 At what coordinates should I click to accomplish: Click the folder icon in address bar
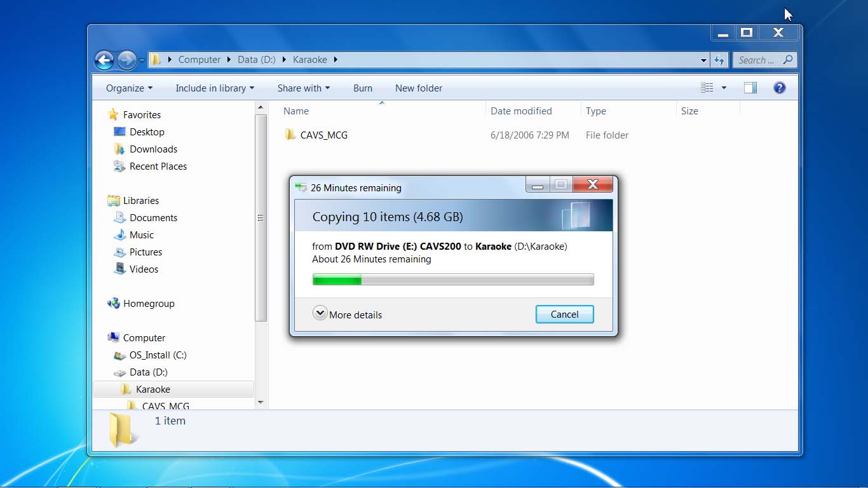click(x=156, y=60)
